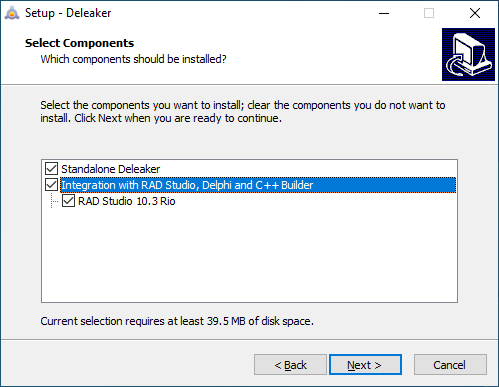The image size is (499, 387).
Task: Select the RAD Studio 10.3 Rio item
Action: (127, 201)
